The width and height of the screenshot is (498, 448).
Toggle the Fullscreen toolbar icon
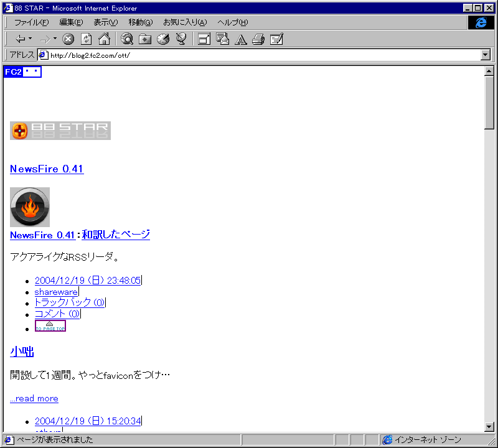[204, 39]
